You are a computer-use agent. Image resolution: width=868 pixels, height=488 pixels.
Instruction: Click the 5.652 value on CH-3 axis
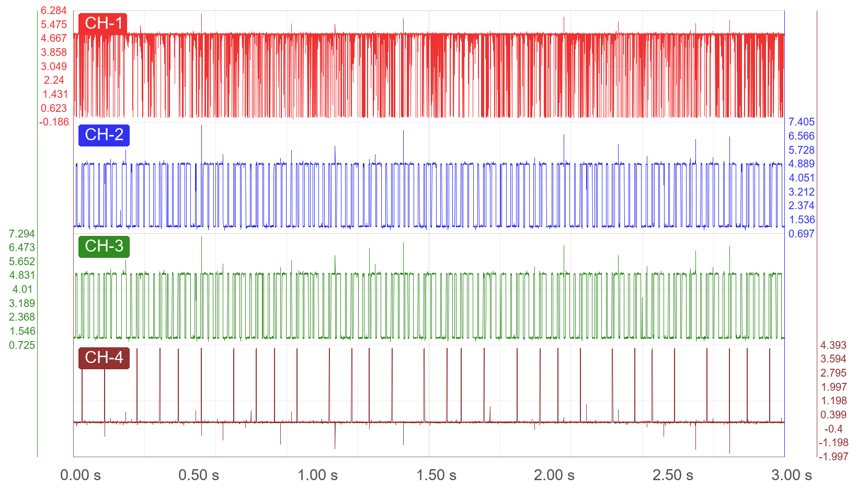tap(22, 262)
